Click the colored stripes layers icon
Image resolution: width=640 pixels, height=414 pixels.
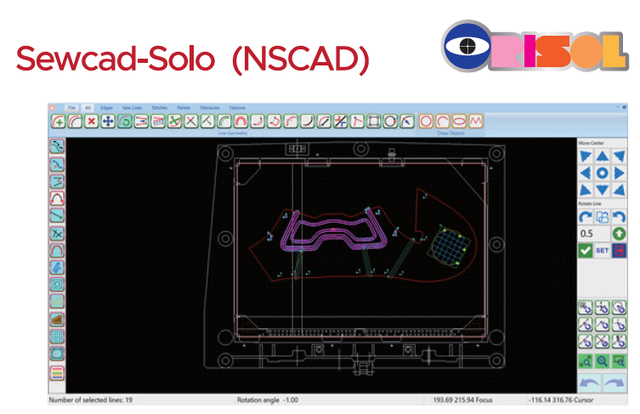coord(57,373)
